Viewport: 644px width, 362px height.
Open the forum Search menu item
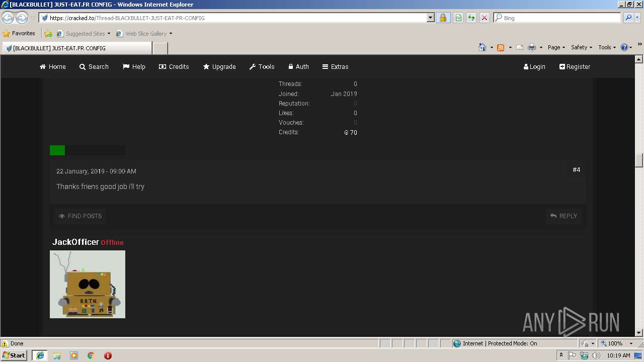[x=94, y=66]
